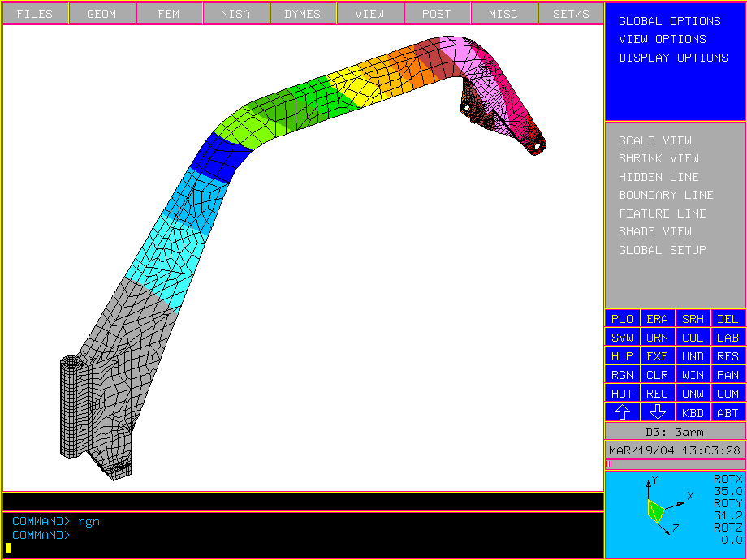Toggle HIDDEN LINE display option

[x=658, y=177]
